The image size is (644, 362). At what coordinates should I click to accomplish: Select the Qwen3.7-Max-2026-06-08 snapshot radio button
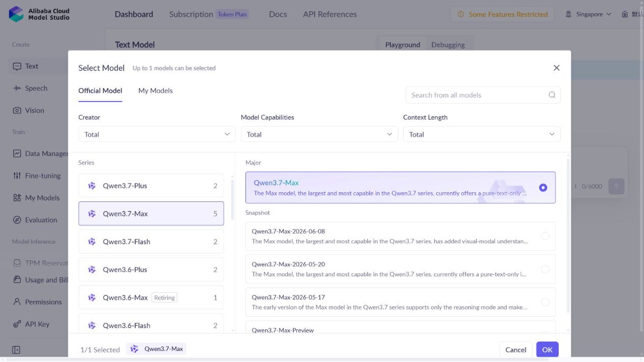(545, 236)
